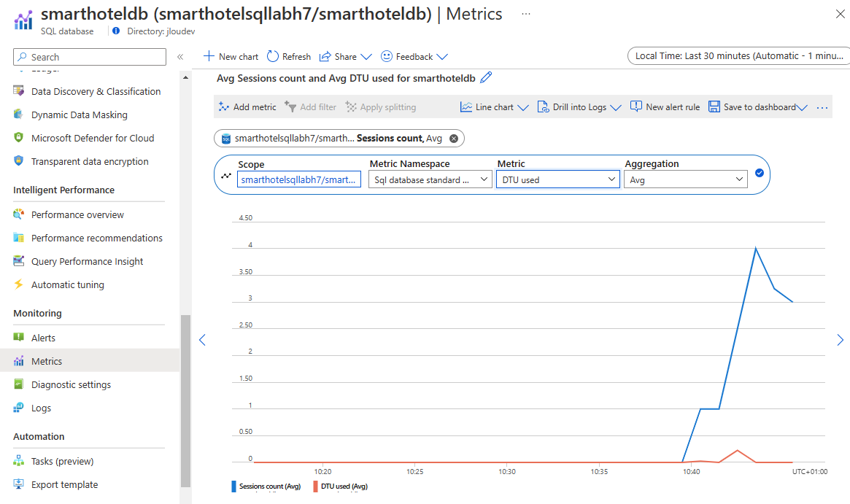This screenshot has height=504, width=850.
Task: Click the sidebar search input field
Action: coord(90,57)
